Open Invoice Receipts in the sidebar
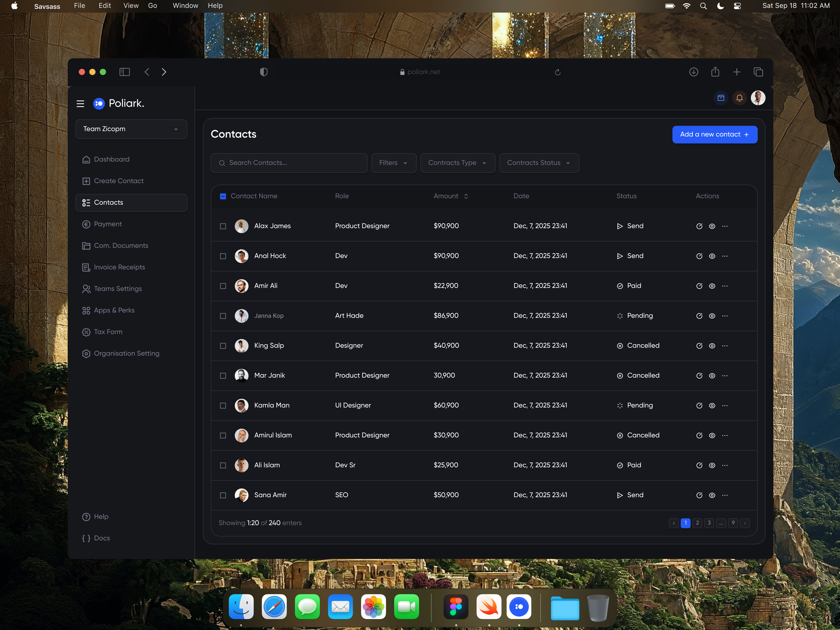The width and height of the screenshot is (840, 630). click(x=131, y=267)
